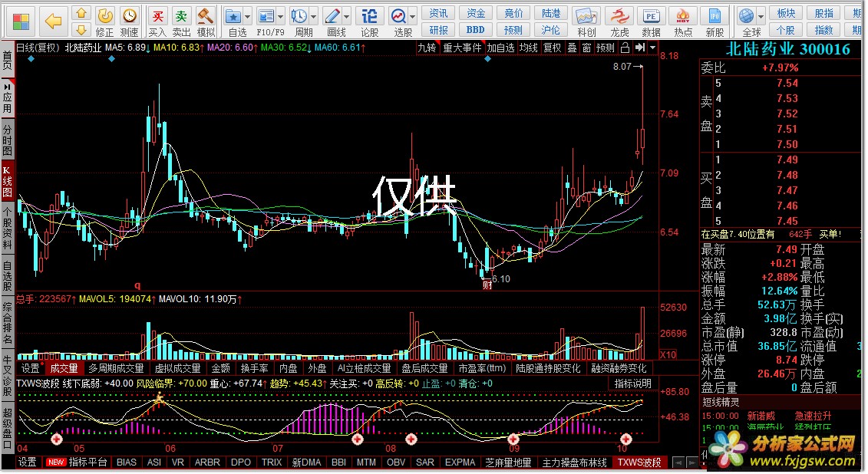
Task: Toggle 叠 overlay mode
Action: point(573,48)
